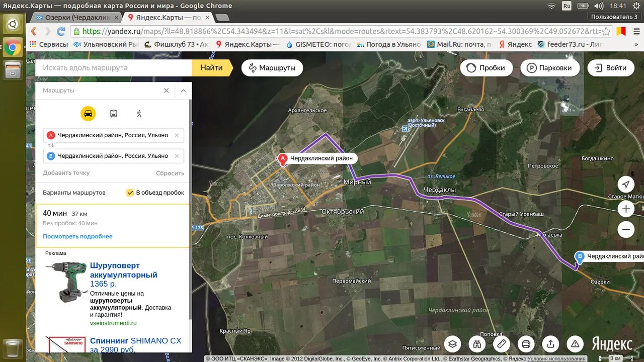Open the Ru keyboard layout indicator
The height and width of the screenshot is (362, 644).
pyautogui.click(x=567, y=6)
